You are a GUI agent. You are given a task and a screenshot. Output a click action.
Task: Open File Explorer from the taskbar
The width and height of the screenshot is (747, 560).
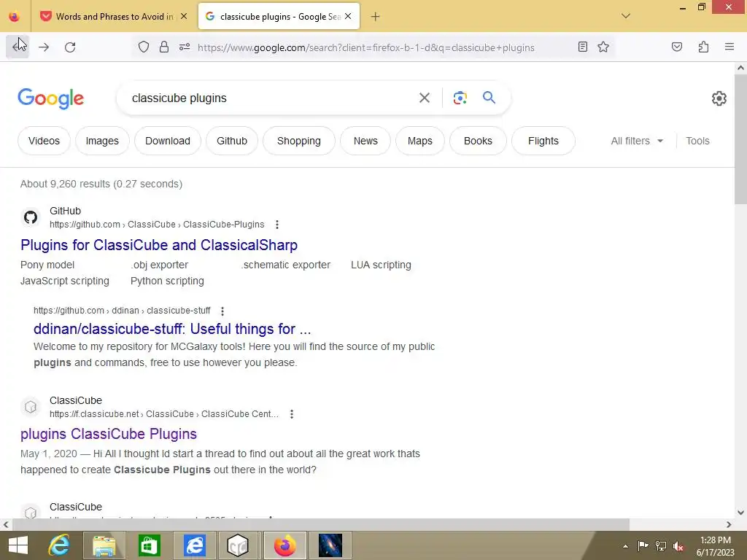click(x=104, y=545)
